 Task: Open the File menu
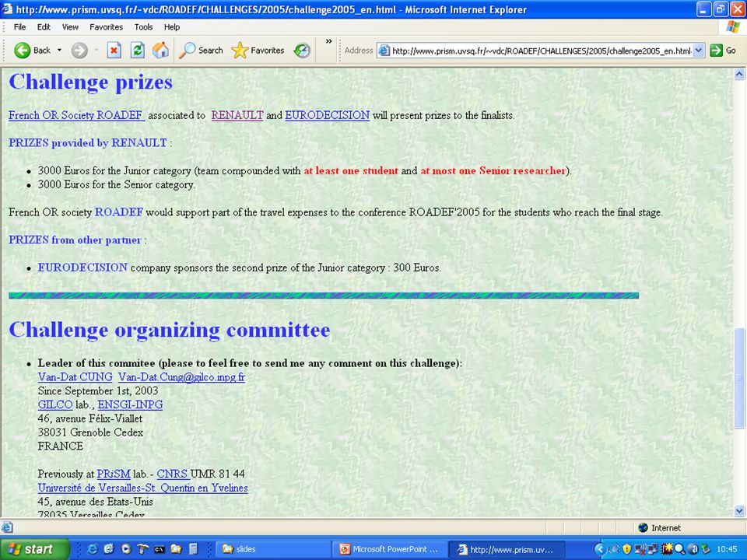point(19,27)
